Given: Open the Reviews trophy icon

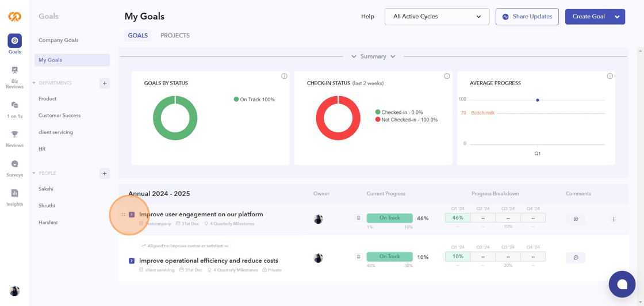Looking at the screenshot, I should pos(15,138).
